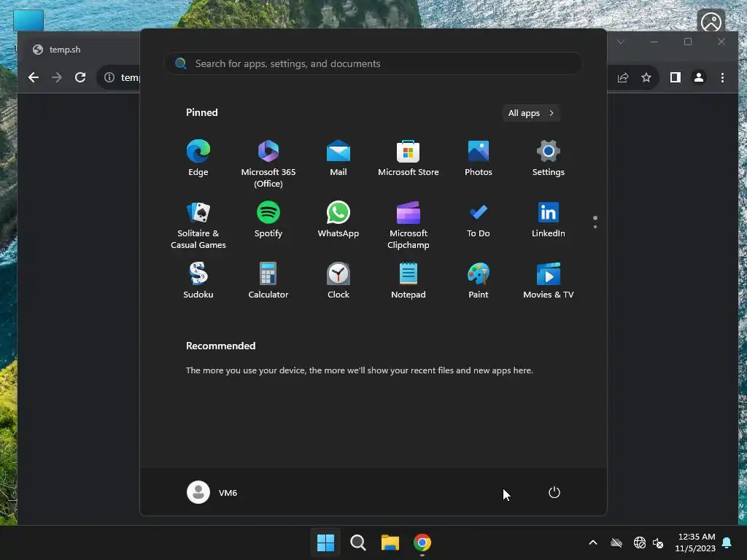747x560 pixels.
Task: Open the notification bell
Action: pyautogui.click(x=727, y=542)
